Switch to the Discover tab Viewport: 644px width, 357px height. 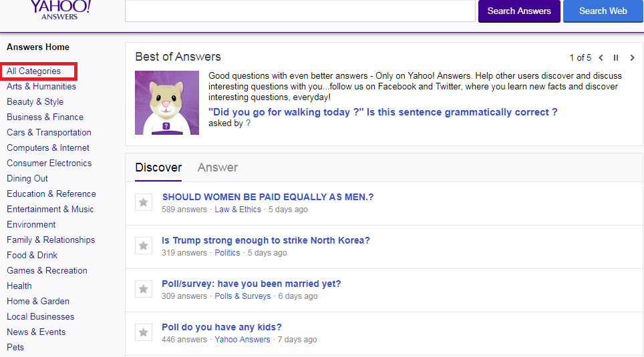point(158,167)
